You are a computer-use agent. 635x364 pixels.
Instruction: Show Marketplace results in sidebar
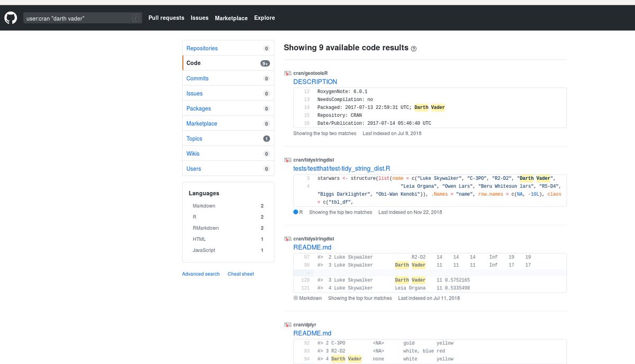click(228, 123)
